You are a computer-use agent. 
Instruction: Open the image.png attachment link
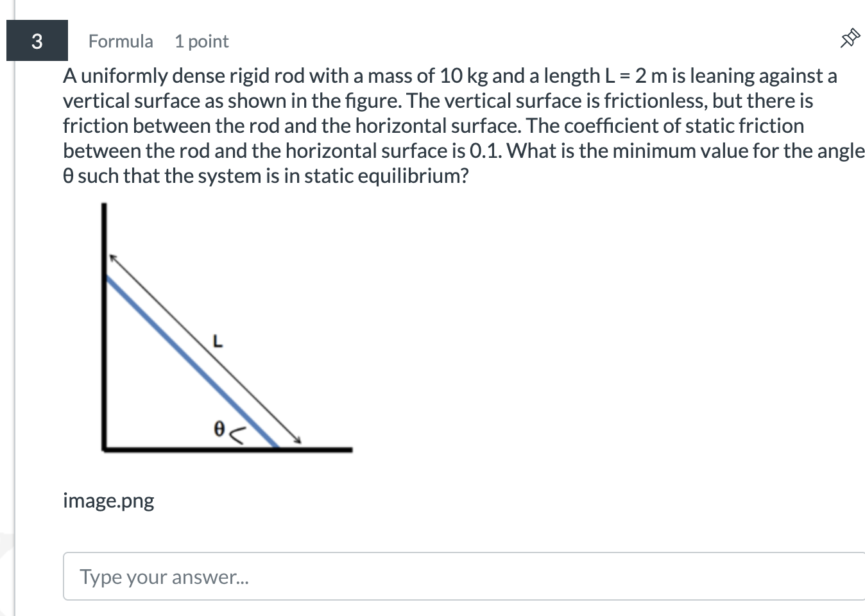(x=108, y=502)
